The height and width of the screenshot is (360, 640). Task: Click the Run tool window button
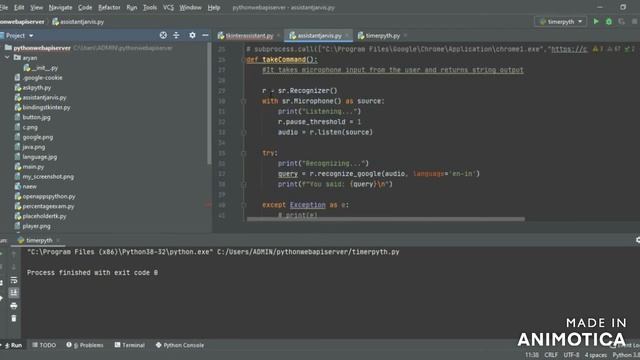tap(13, 345)
